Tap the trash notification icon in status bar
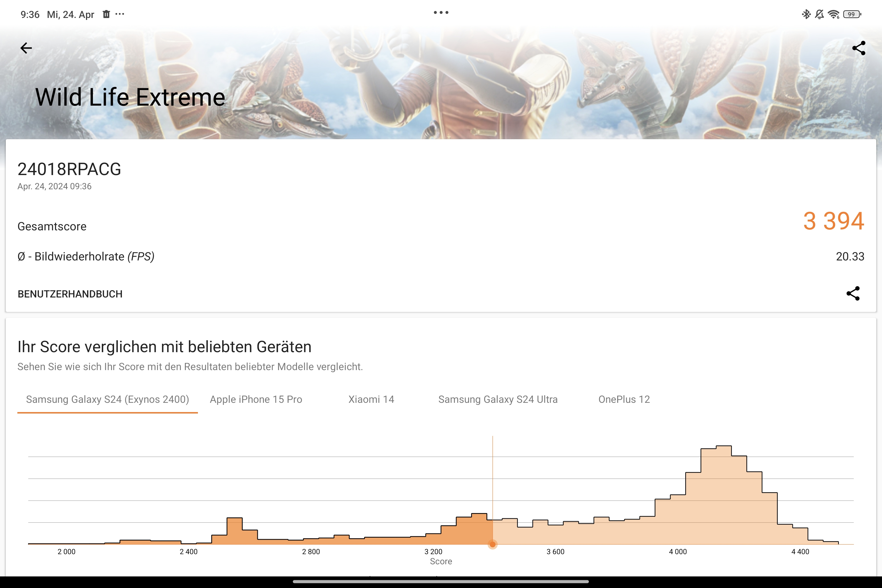 click(x=106, y=14)
